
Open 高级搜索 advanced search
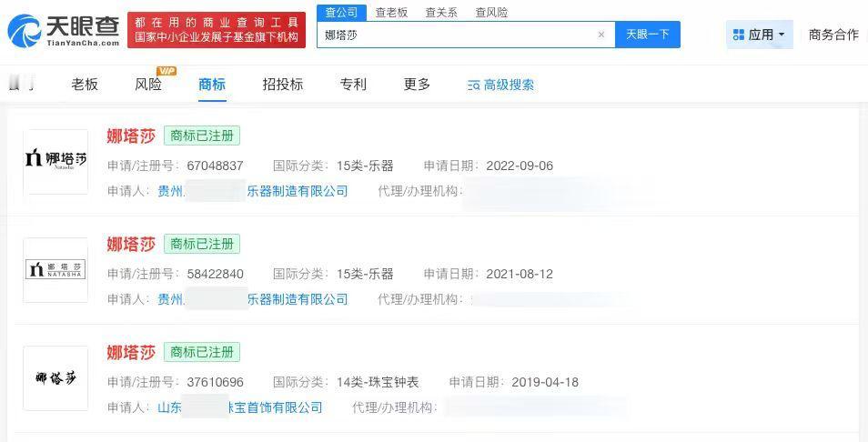501,85
